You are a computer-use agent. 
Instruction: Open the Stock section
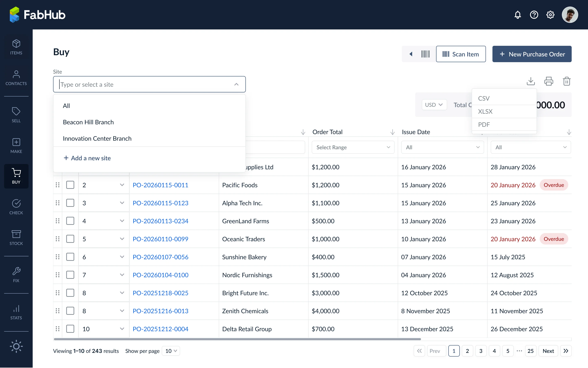pyautogui.click(x=16, y=238)
